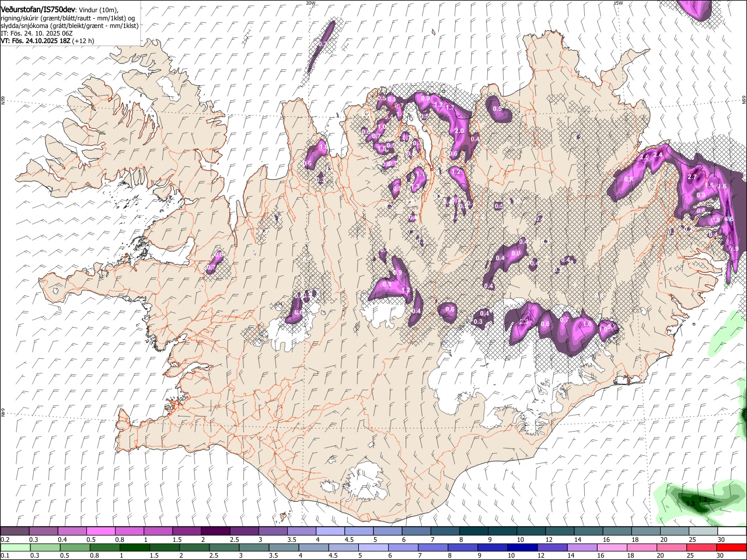Pick the darkest purple upper legend swatch at 2
747x560 pixels.
click(215, 531)
